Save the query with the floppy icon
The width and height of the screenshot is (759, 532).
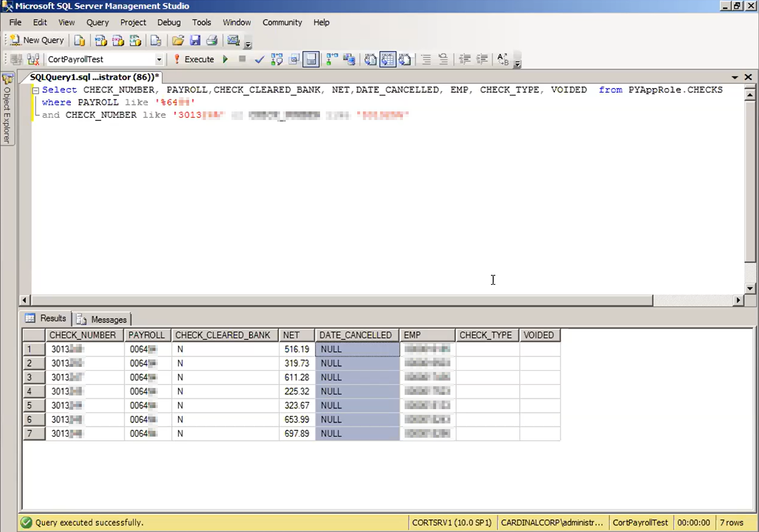tap(195, 41)
